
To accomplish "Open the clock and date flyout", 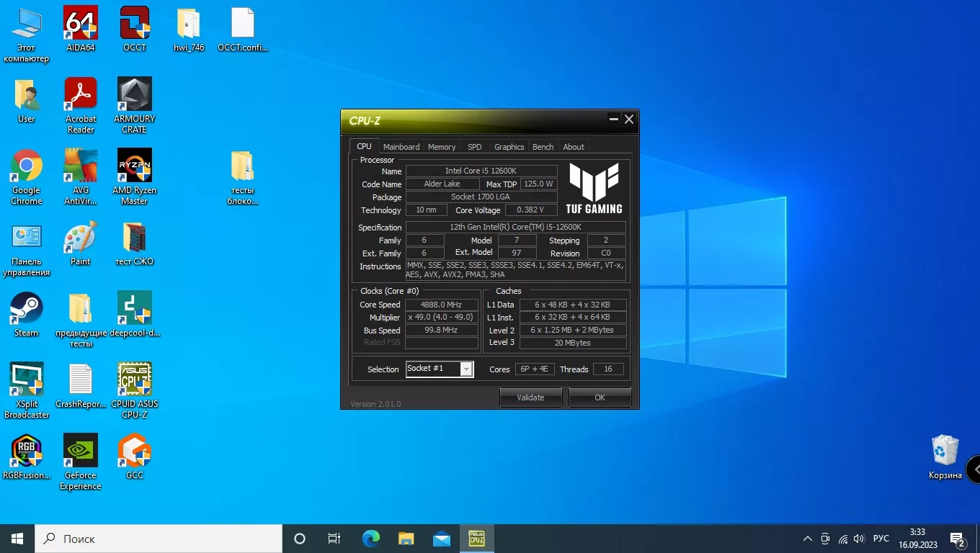I will coord(917,539).
